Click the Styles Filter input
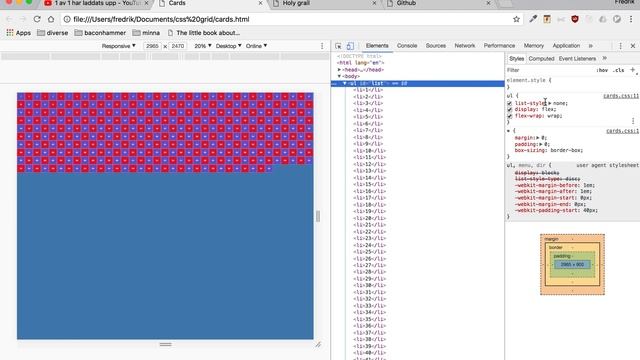The image size is (640, 360). coord(549,70)
